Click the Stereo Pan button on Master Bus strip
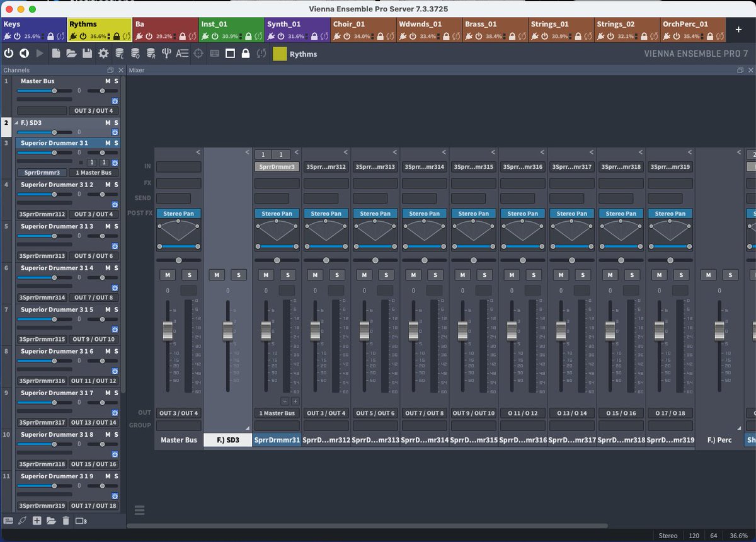This screenshot has width=756, height=542. point(179,214)
